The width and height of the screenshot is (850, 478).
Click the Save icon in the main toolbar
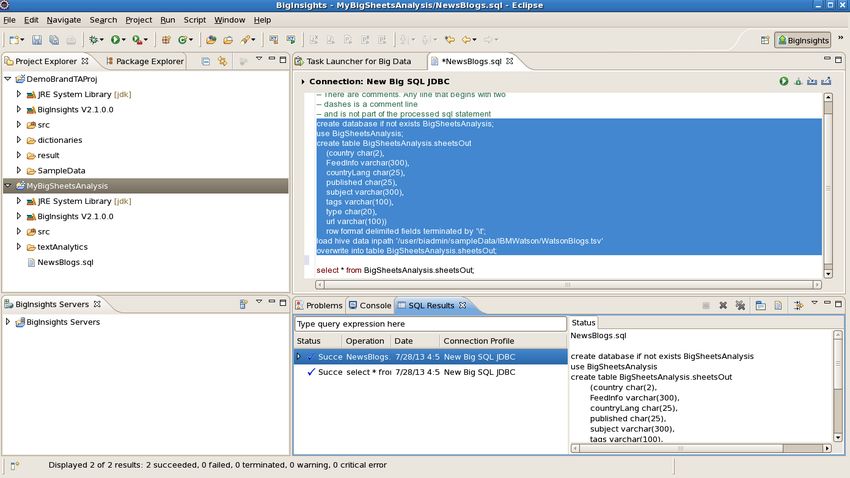[x=37, y=40]
